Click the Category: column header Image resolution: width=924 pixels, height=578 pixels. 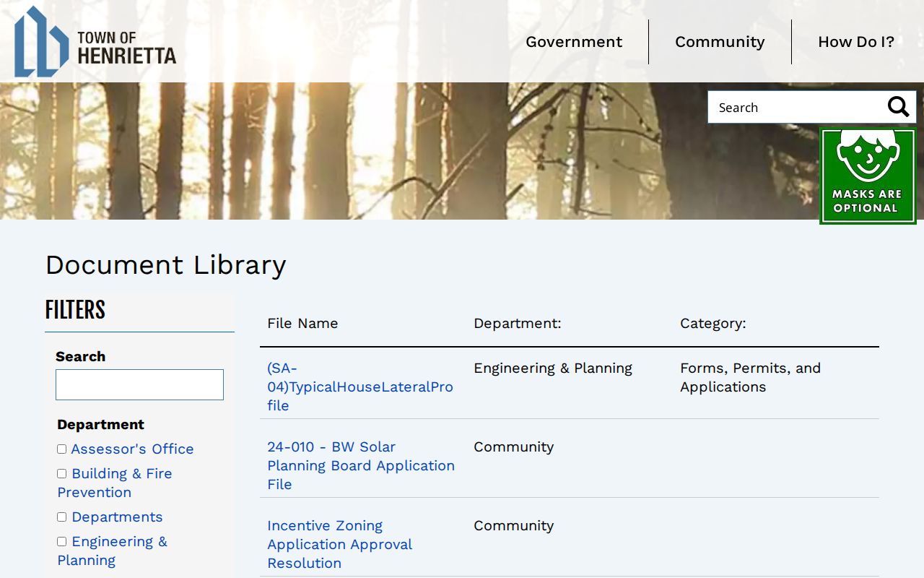[713, 323]
